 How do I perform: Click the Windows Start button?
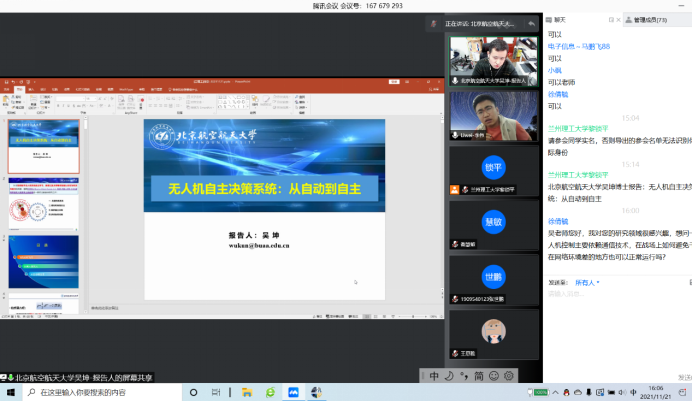pos(9,393)
